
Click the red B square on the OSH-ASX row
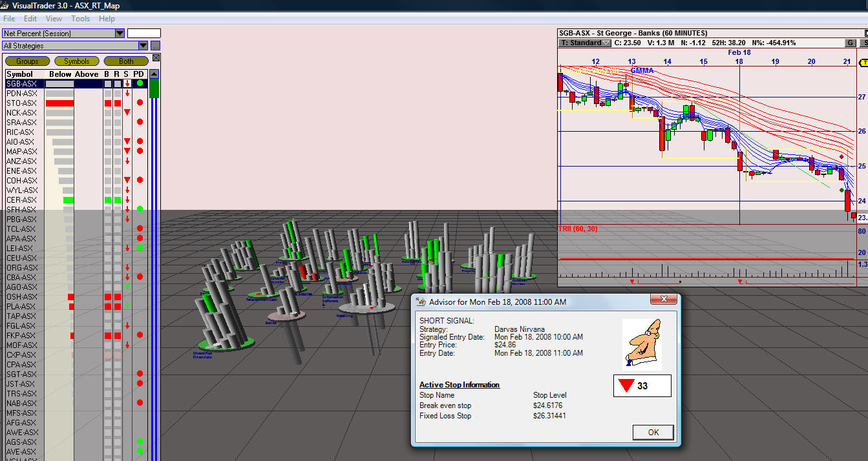click(x=108, y=297)
